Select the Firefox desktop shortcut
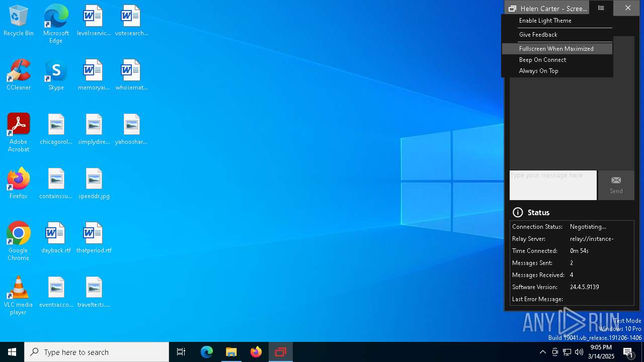 (x=19, y=184)
